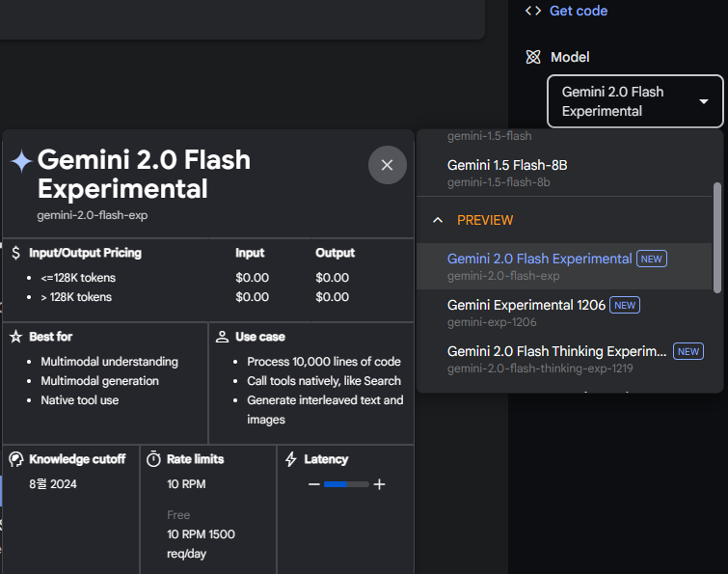Click the Knowledge cutoff head icon
The height and width of the screenshot is (574, 728).
15,459
